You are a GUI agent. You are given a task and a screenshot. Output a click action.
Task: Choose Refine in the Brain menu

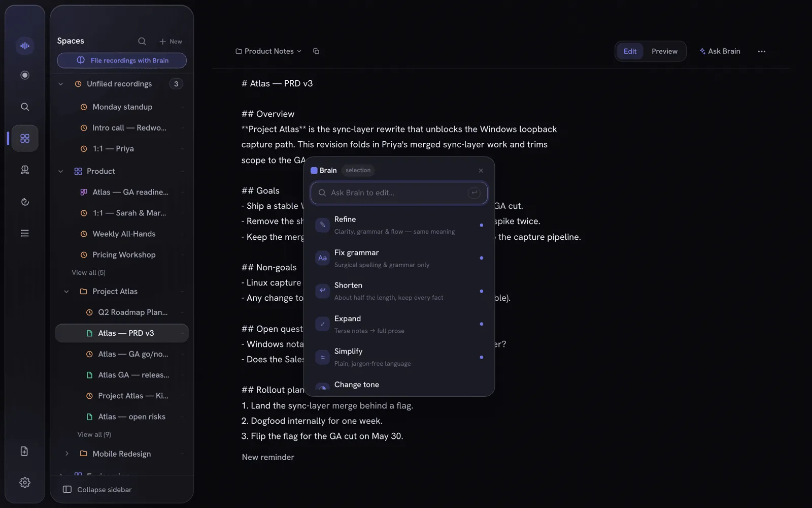pyautogui.click(x=399, y=225)
